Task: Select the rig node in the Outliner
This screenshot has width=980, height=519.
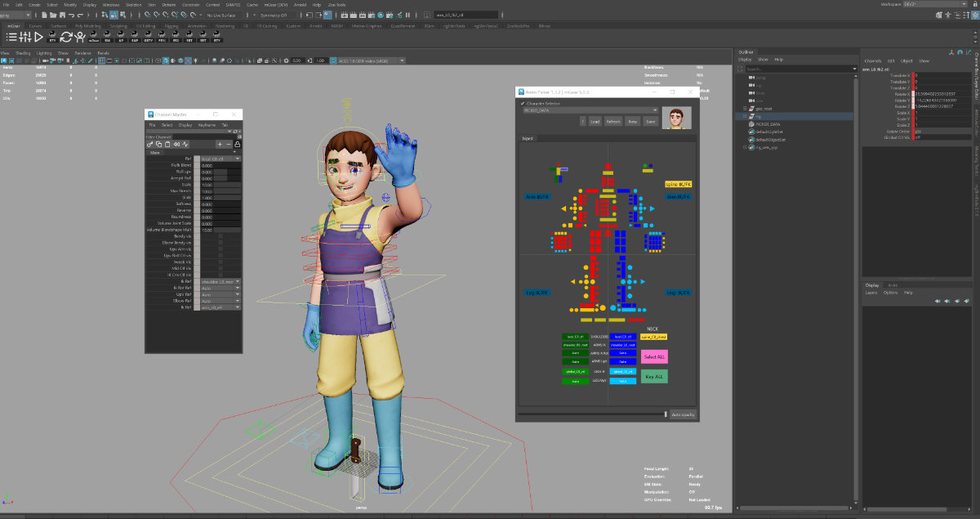Action: click(x=758, y=116)
